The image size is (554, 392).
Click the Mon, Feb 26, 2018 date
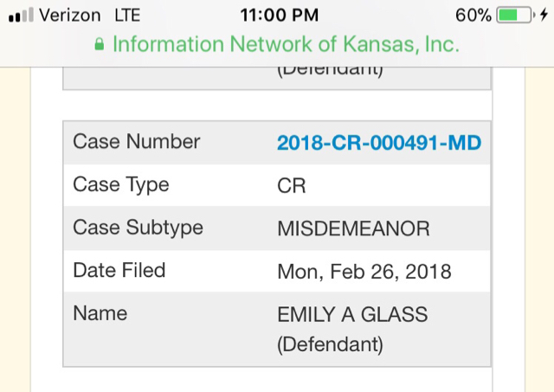click(x=364, y=272)
